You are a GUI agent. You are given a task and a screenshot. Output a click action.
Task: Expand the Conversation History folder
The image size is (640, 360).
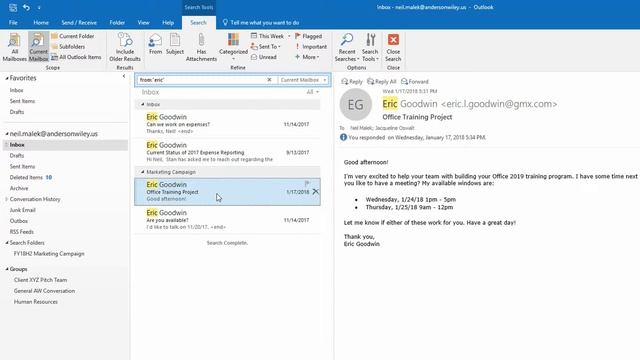tap(7, 199)
